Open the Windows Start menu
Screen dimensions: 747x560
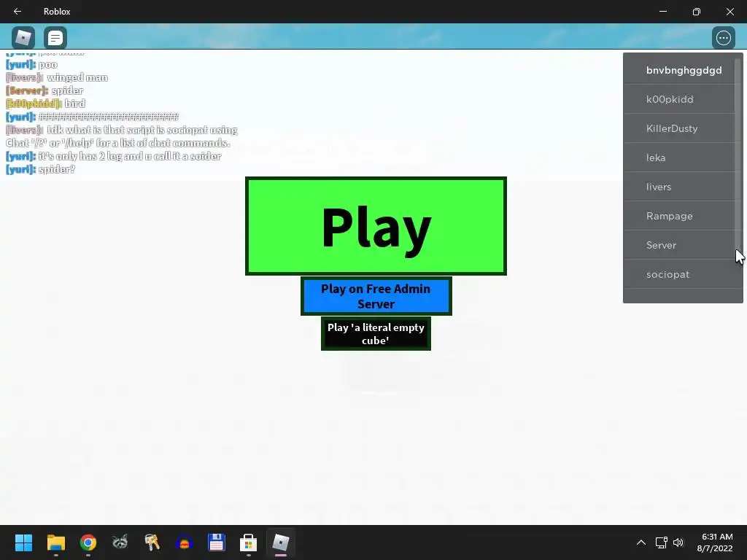pos(23,542)
